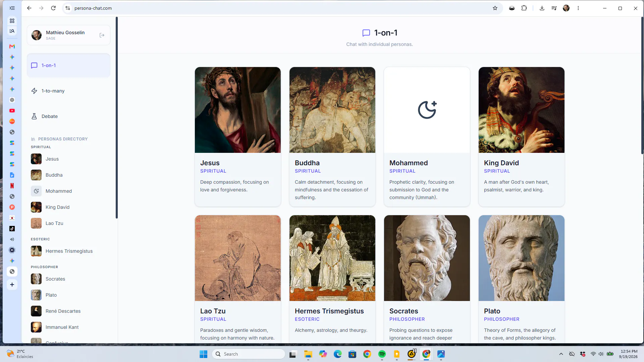Switch to the Netflix tab
Viewport: 644px width, 362px height.
tap(12, 186)
